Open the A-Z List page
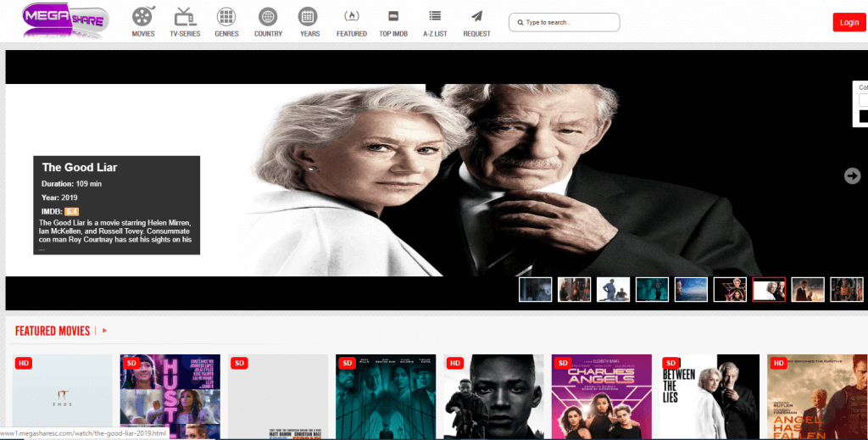This screenshot has height=440, width=868. point(435,22)
